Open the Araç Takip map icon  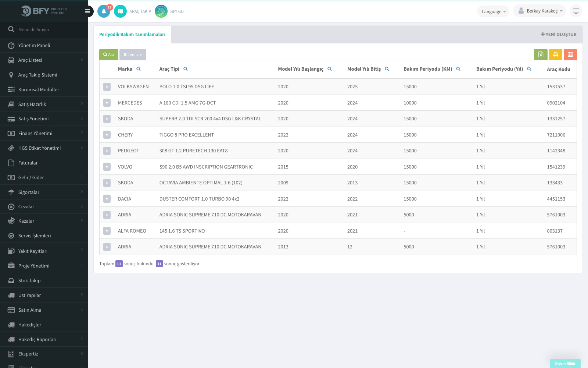tap(120, 11)
